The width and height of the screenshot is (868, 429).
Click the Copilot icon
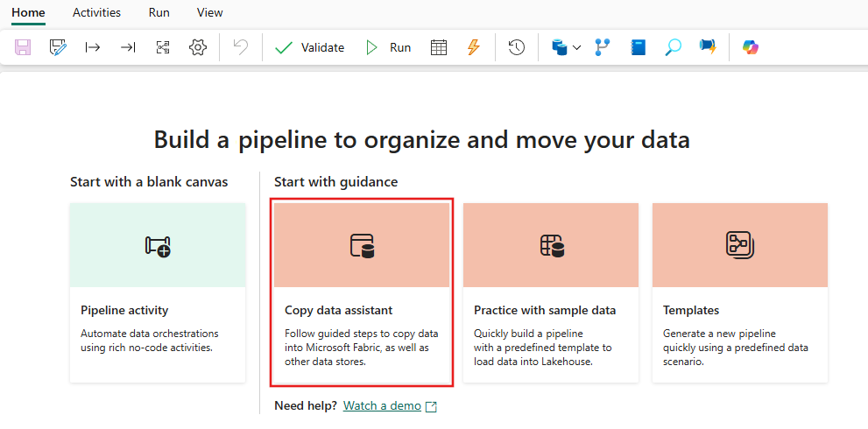tap(751, 47)
